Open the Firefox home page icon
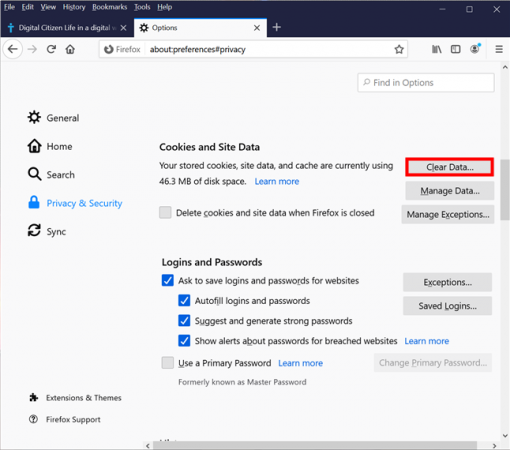 70,49
